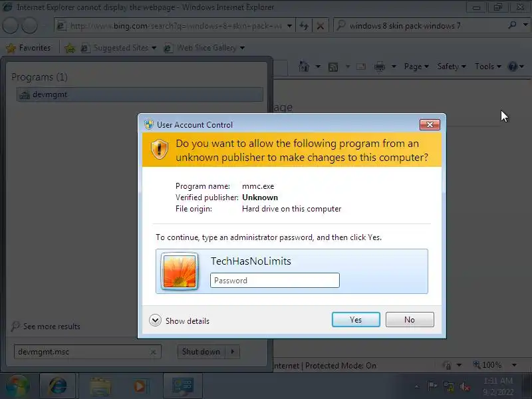The height and width of the screenshot is (399, 532).
Task: Open Windows Explorer folder on taskbar
Action: click(x=100, y=386)
